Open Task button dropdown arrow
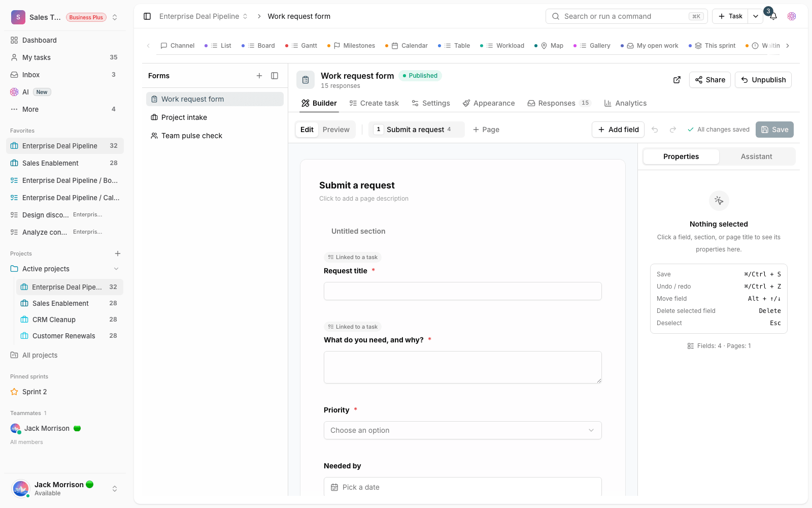This screenshot has height=508, width=812. click(x=756, y=16)
